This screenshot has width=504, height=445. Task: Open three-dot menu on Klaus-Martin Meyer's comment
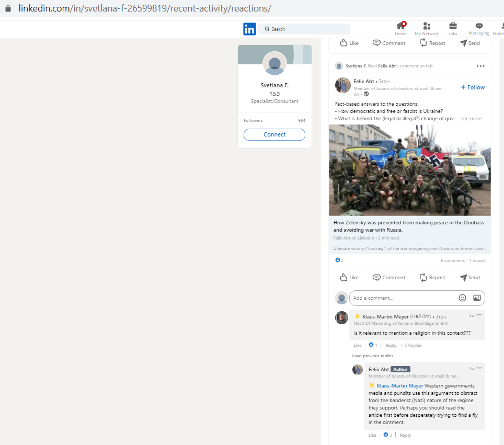tap(479, 315)
